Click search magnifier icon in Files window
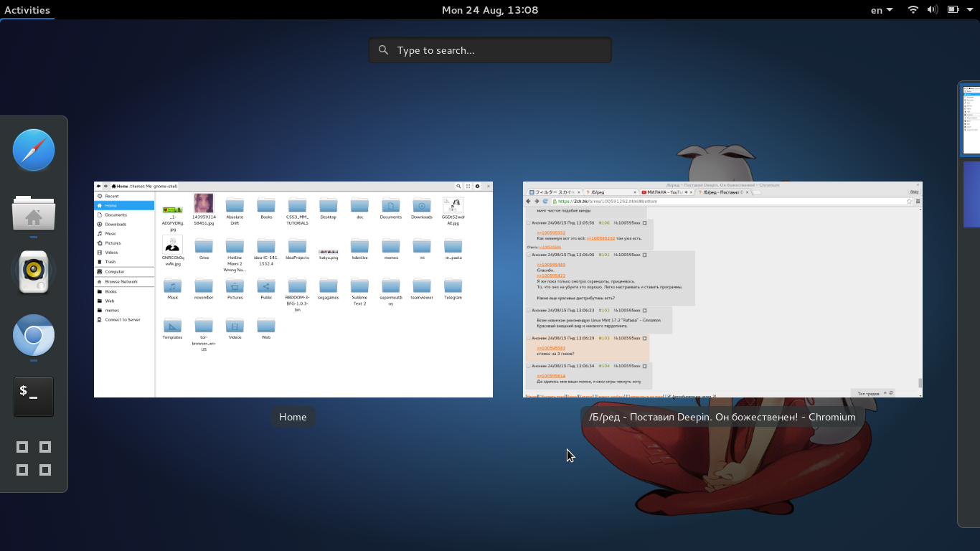Image resolution: width=980 pixels, height=551 pixels. tap(458, 186)
